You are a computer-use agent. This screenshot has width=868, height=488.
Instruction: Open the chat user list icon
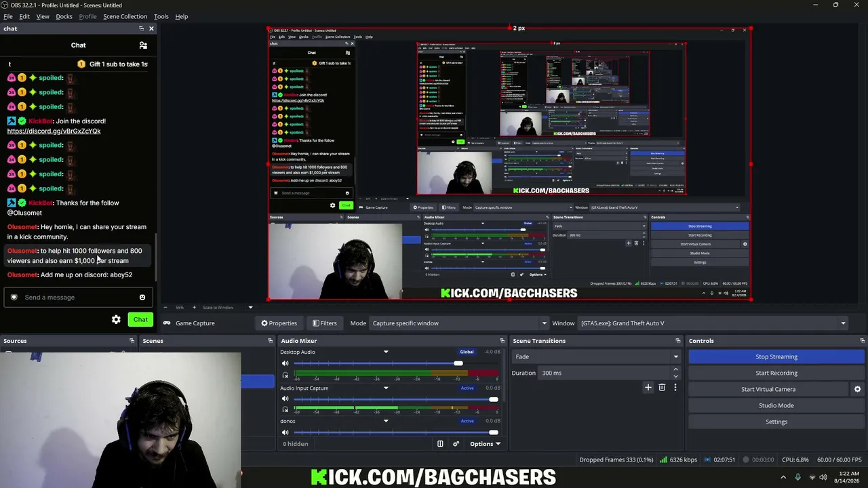point(143,45)
